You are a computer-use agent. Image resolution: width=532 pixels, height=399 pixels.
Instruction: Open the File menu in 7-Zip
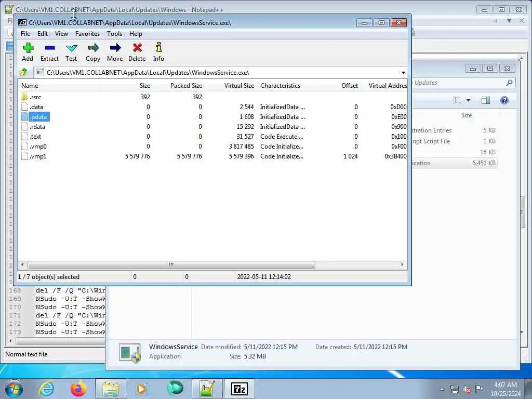[x=25, y=34]
